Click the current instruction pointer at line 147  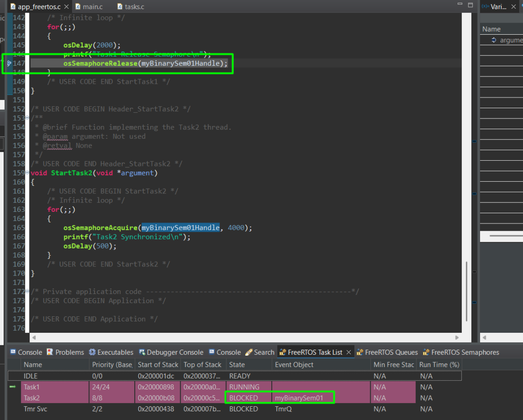[9, 63]
